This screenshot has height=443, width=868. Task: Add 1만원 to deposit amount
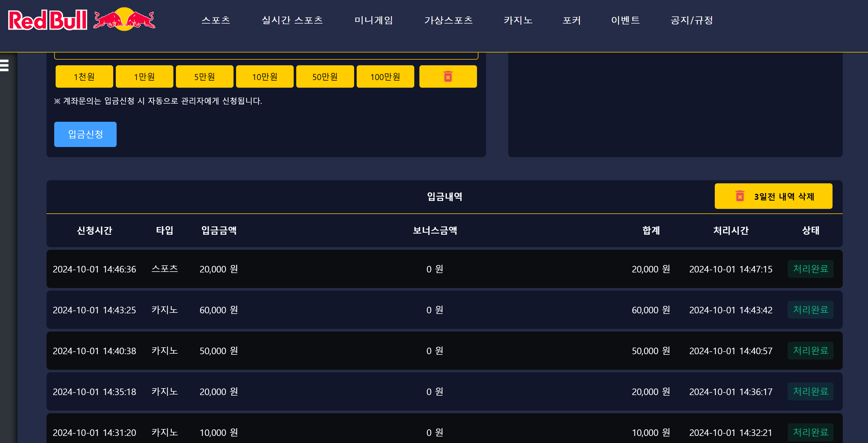tap(144, 76)
